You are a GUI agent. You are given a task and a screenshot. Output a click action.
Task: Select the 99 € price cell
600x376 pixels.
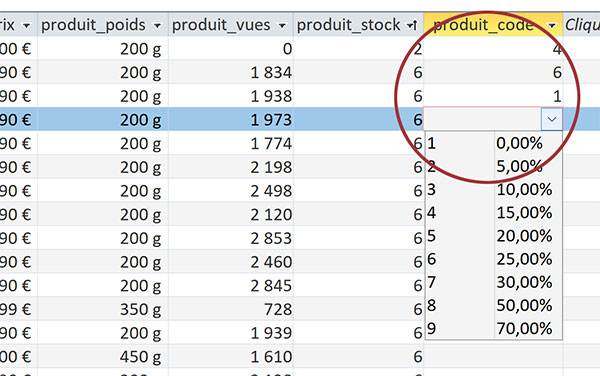[x=18, y=309]
